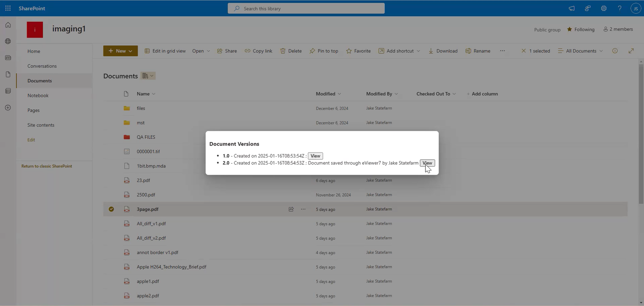The height and width of the screenshot is (306, 644).
Task: Deselect the 3page.pdf row checkmark
Action: 111,209
